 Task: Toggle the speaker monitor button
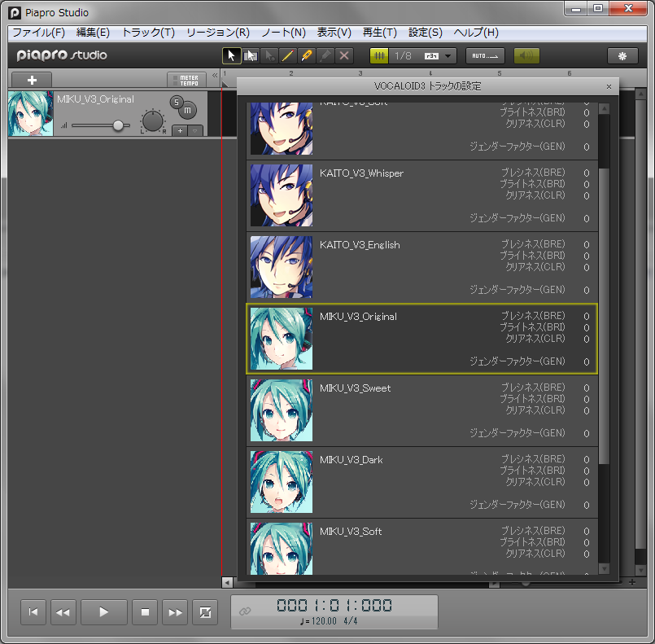pos(526,56)
